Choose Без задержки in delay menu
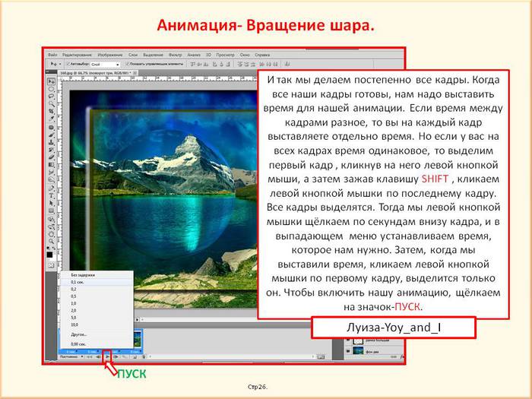This screenshot has width=532, height=399. point(97,275)
